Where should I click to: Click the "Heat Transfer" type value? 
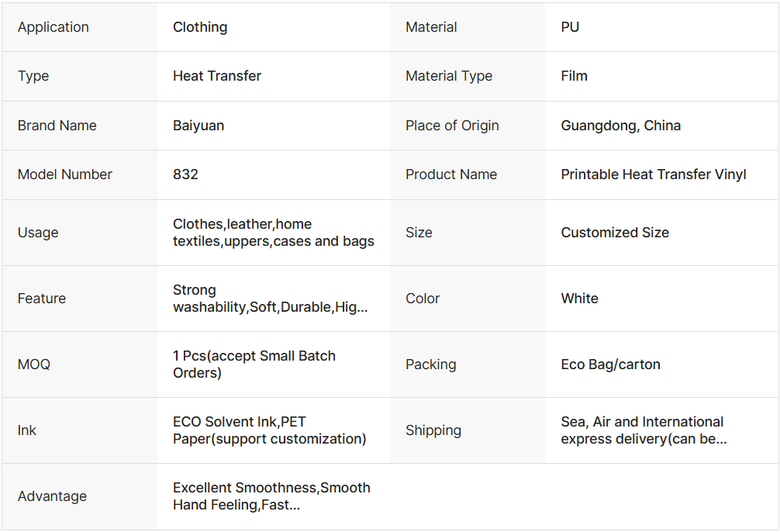tap(217, 76)
